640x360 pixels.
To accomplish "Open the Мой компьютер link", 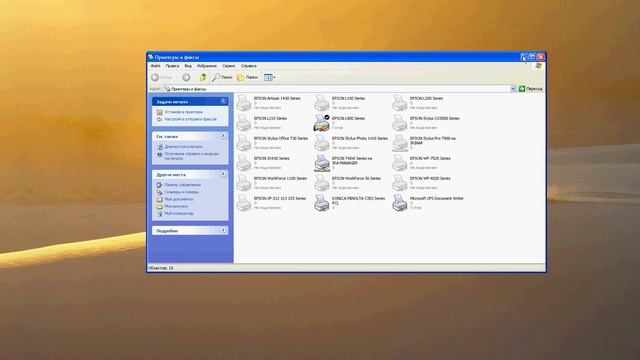I will click(x=179, y=213).
